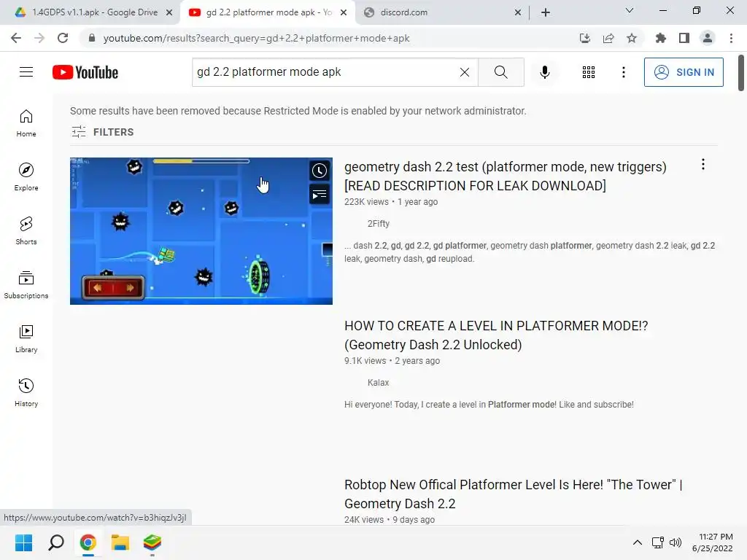Open Explore in the sidebar

[x=26, y=177]
